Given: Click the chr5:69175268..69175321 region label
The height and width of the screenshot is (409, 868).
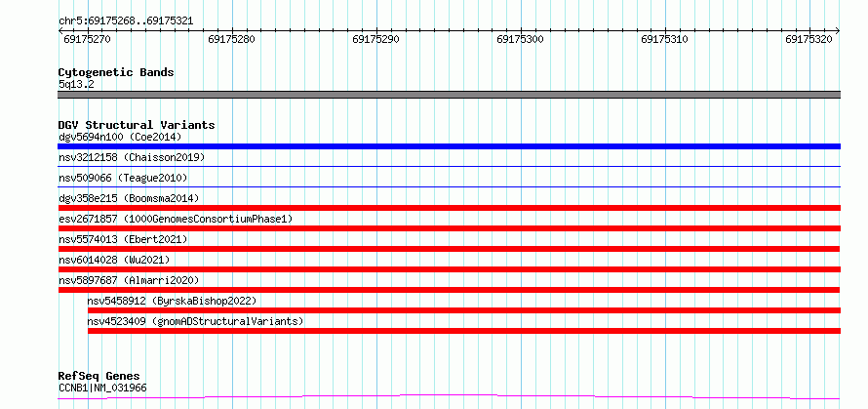Looking at the screenshot, I should coord(126,21).
